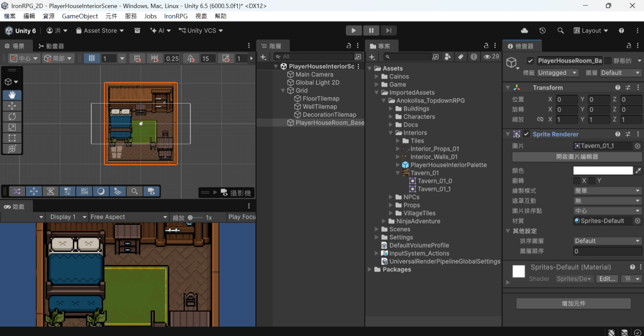The height and width of the screenshot is (336, 644).
Task: Select the Scale tool in scene toolbar
Action: click(12, 127)
